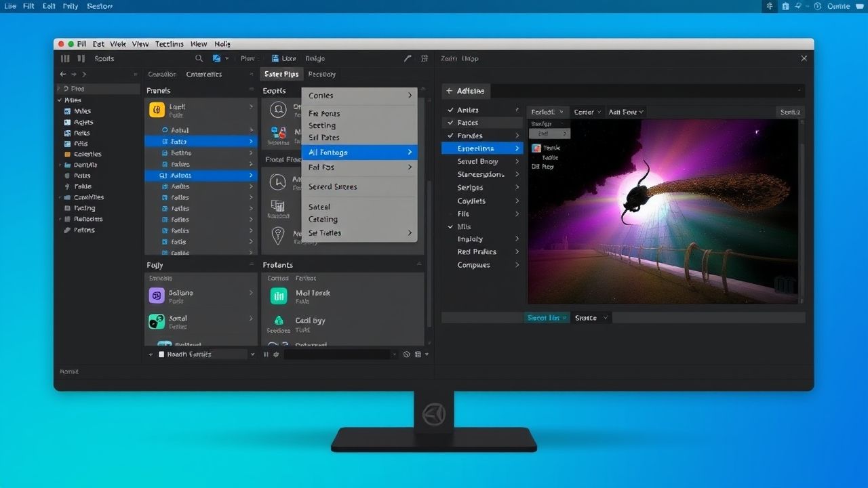Screen dimensions: 868x488
Task: Click the magnifier search icon in the toolbar
Action: coord(199,59)
